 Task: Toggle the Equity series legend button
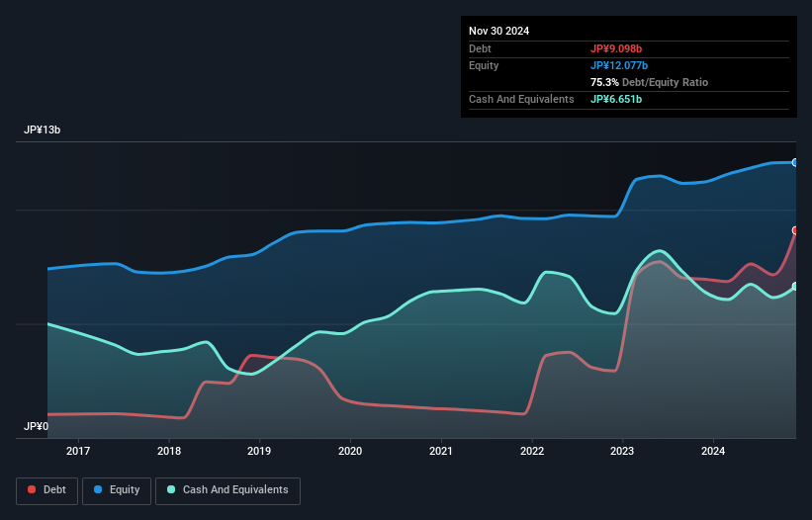[x=117, y=490]
